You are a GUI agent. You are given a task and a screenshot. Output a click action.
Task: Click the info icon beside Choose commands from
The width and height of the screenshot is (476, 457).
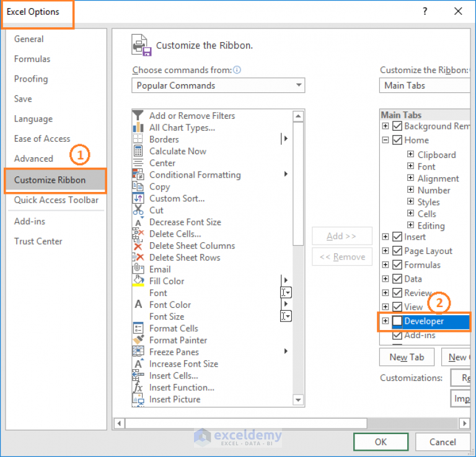point(237,70)
